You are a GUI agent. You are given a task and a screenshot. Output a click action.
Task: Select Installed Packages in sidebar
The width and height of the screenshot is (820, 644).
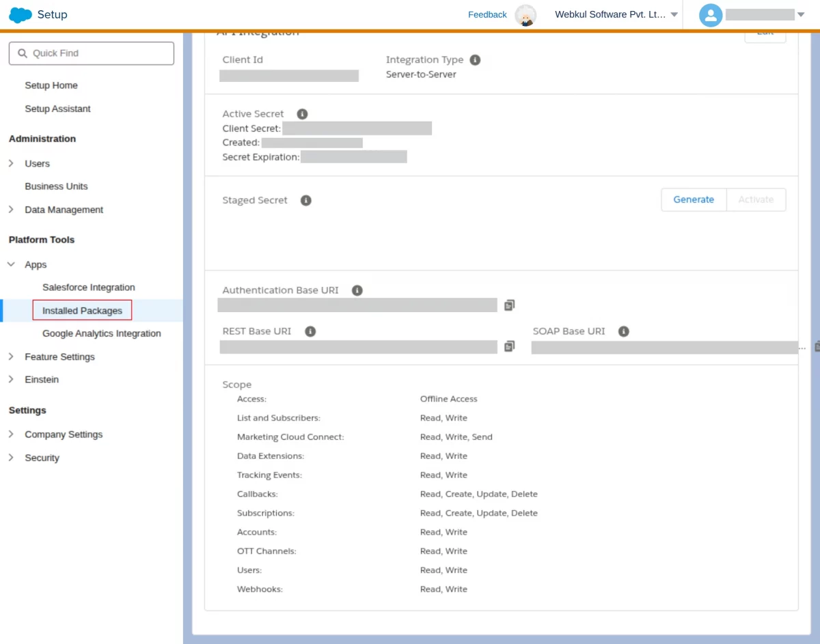pyautogui.click(x=82, y=311)
